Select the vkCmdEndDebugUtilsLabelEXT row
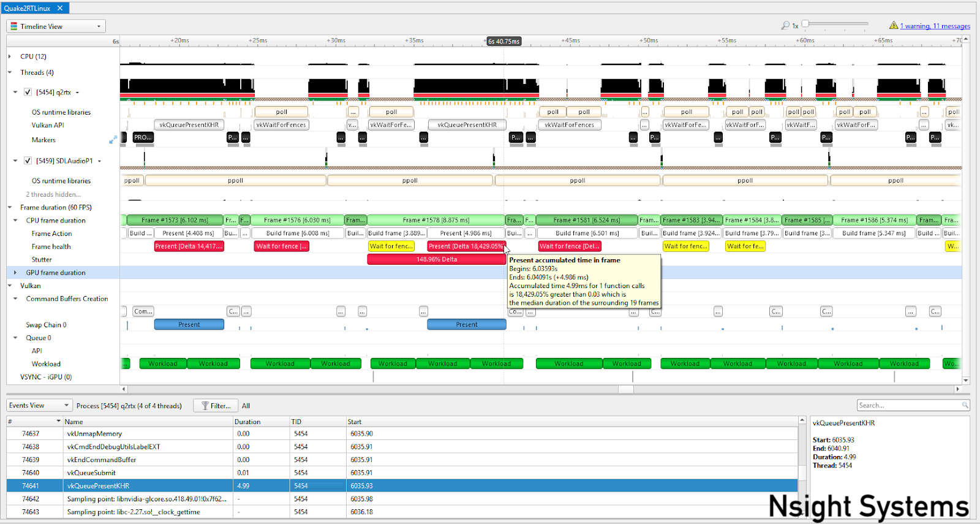 [402, 447]
